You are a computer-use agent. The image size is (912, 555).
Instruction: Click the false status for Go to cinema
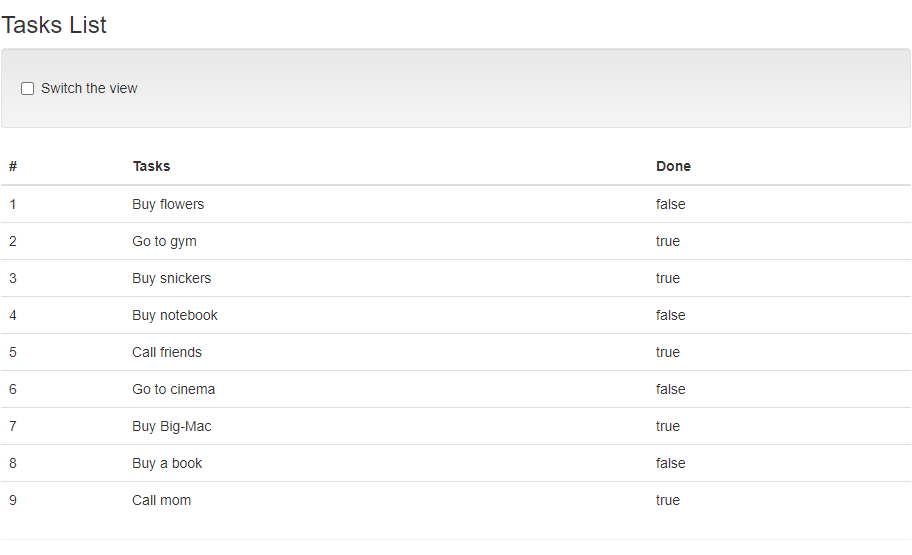[x=671, y=389]
